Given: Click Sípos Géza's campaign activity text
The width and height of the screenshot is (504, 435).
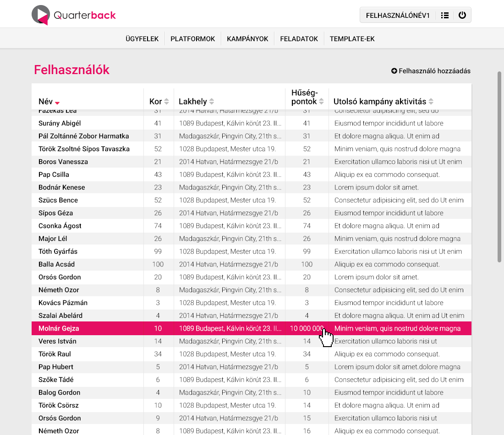Looking at the screenshot, I should click(389, 213).
